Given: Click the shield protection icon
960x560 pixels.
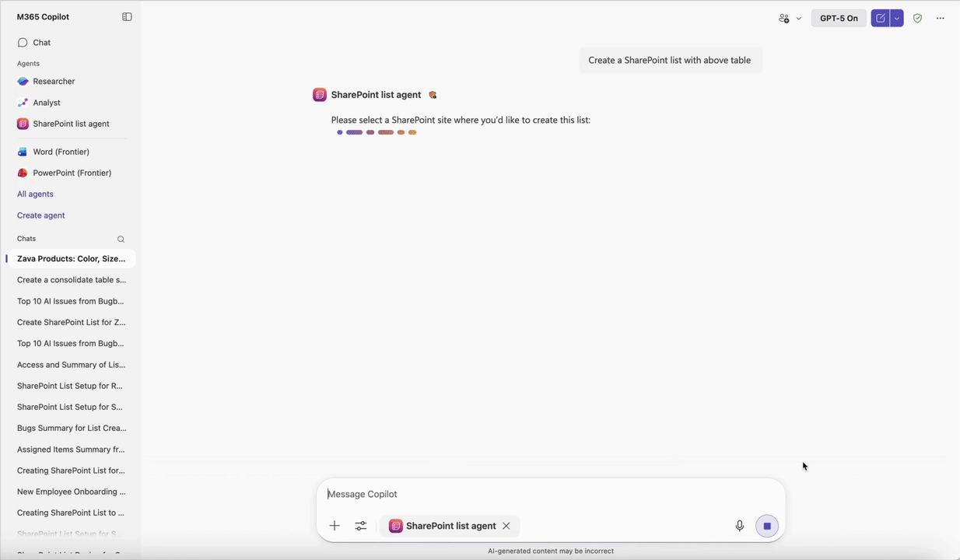Looking at the screenshot, I should (x=917, y=18).
